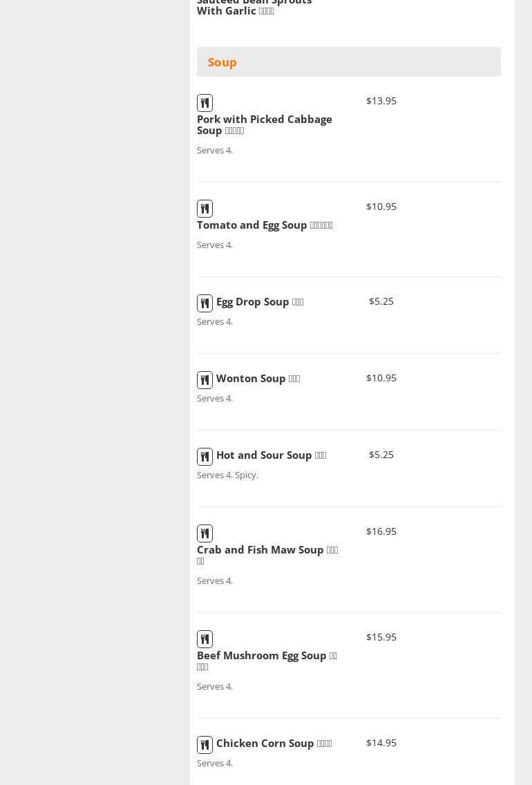This screenshot has width=532, height=785.
Task: Click utensils icon beside Pork with Picked Cabbage Soup
Action: (205, 103)
